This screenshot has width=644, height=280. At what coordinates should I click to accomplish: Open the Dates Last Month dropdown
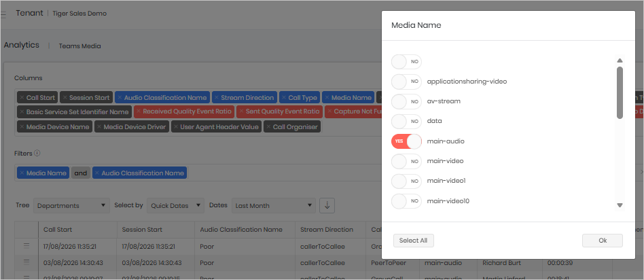tap(274, 205)
